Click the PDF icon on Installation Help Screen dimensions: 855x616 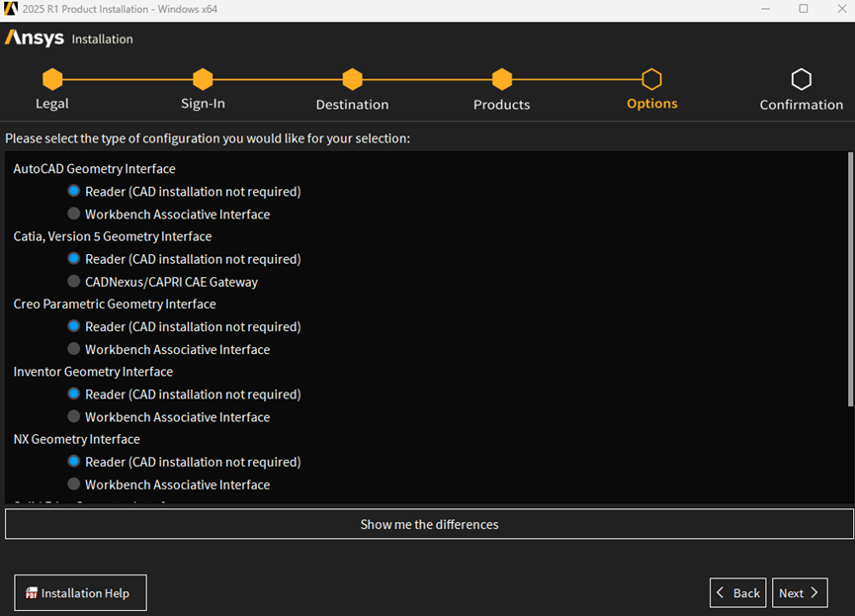coord(32,593)
